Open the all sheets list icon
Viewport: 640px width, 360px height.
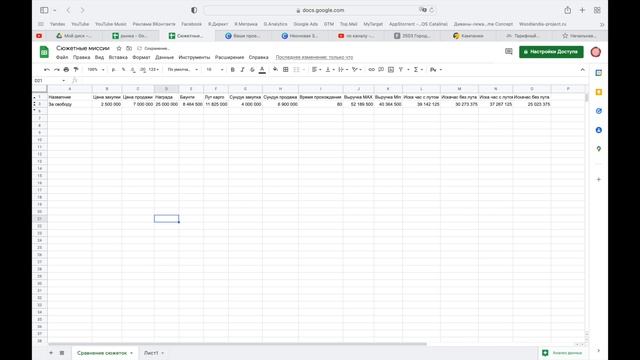point(62,353)
